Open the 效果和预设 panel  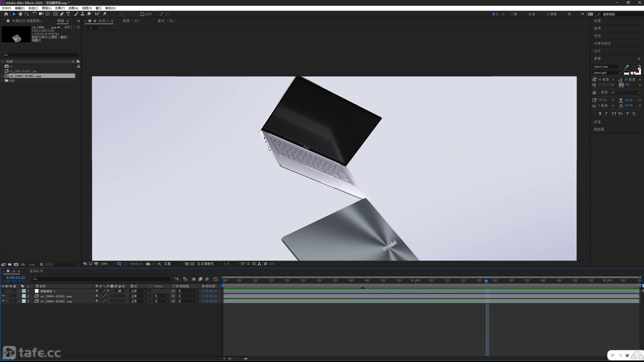602,43
